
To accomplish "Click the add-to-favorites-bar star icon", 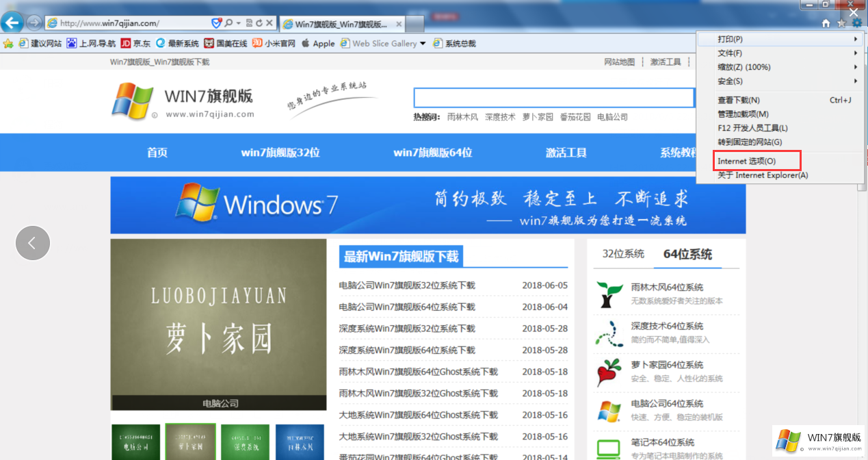I will click(x=8, y=43).
